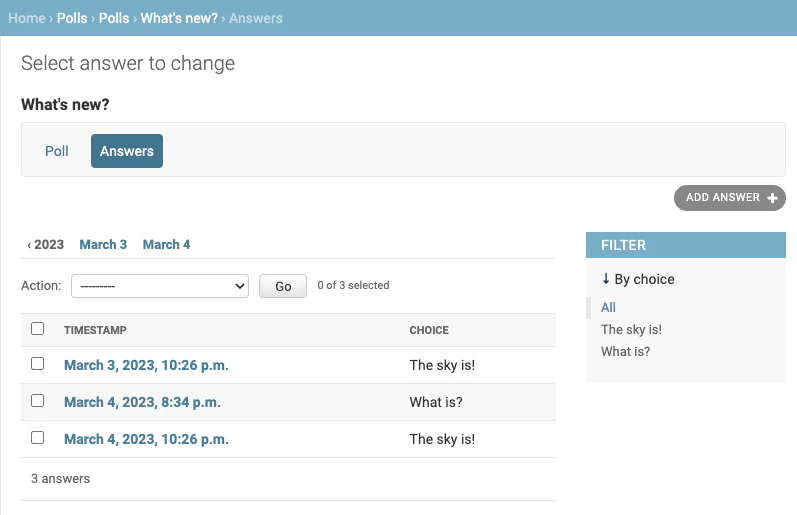Click What is? cell in second row
The image size is (797, 515).
tap(436, 402)
